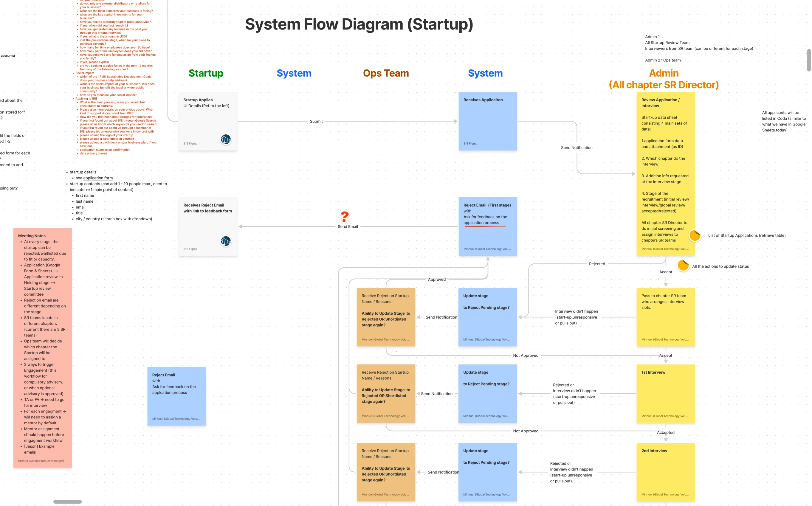
Task: Click the Applying to BfE red bullet
Action: [86, 98]
